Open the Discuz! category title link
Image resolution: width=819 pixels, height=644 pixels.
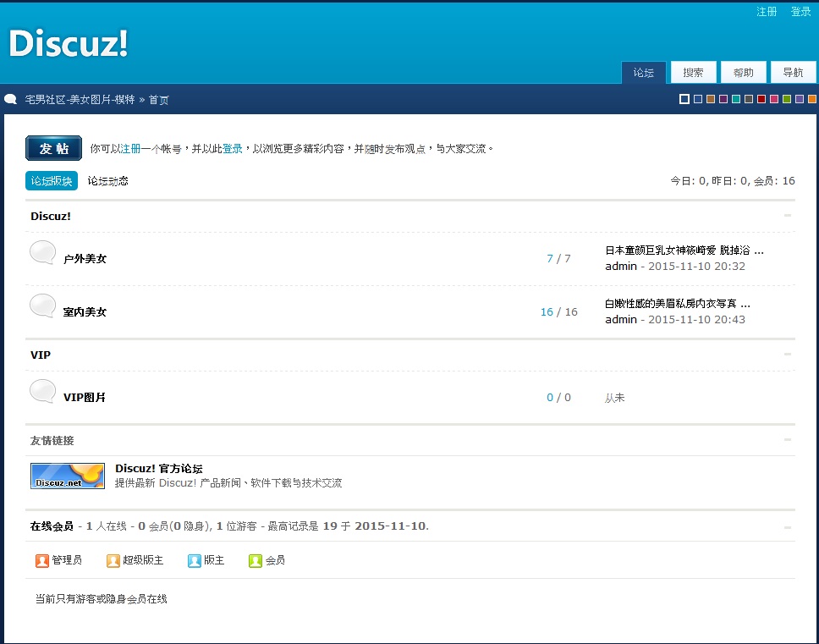(51, 217)
